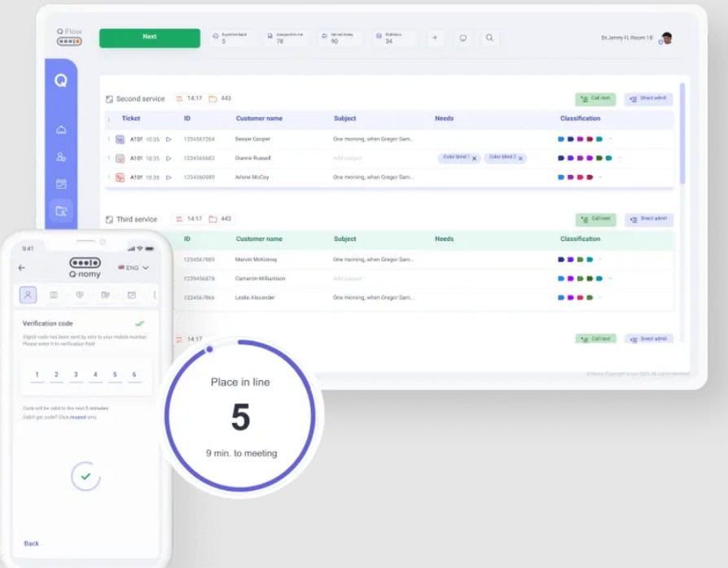Click the green Next button
This screenshot has height=568, width=728.
[x=149, y=37]
